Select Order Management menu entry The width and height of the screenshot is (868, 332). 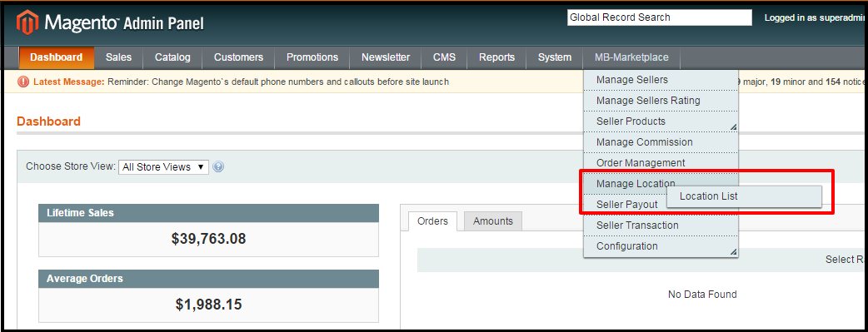(661, 163)
